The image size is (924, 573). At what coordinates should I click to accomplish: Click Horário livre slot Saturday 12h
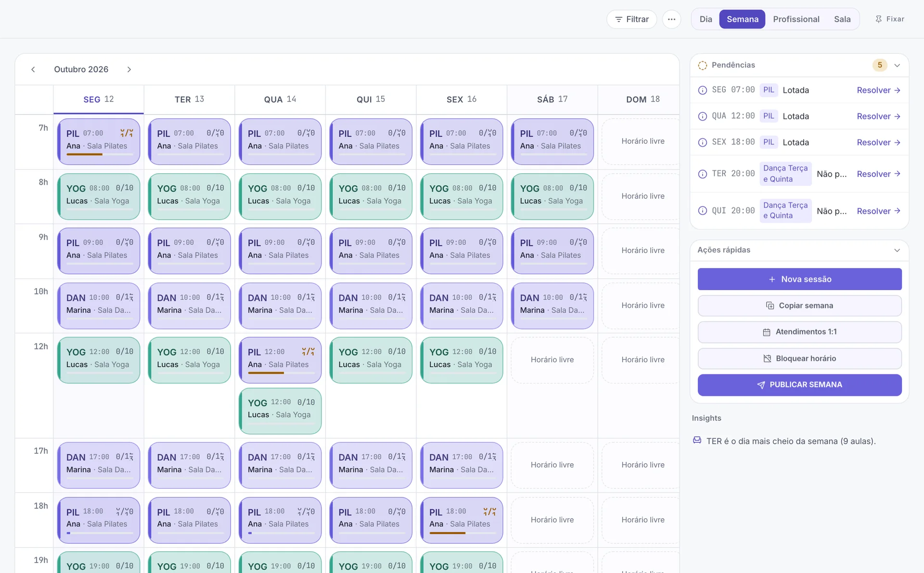coord(552,360)
